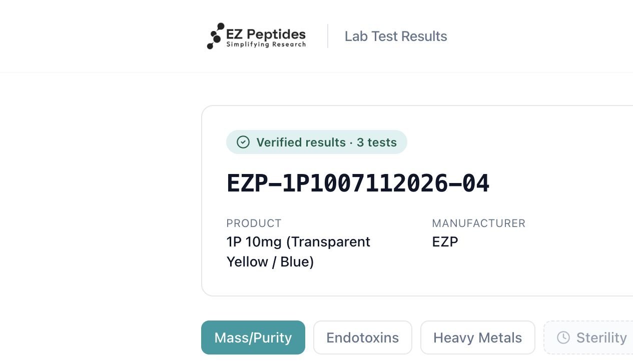Click the PRODUCT field label
Viewport: 633px width, 364px height.
[x=254, y=223]
